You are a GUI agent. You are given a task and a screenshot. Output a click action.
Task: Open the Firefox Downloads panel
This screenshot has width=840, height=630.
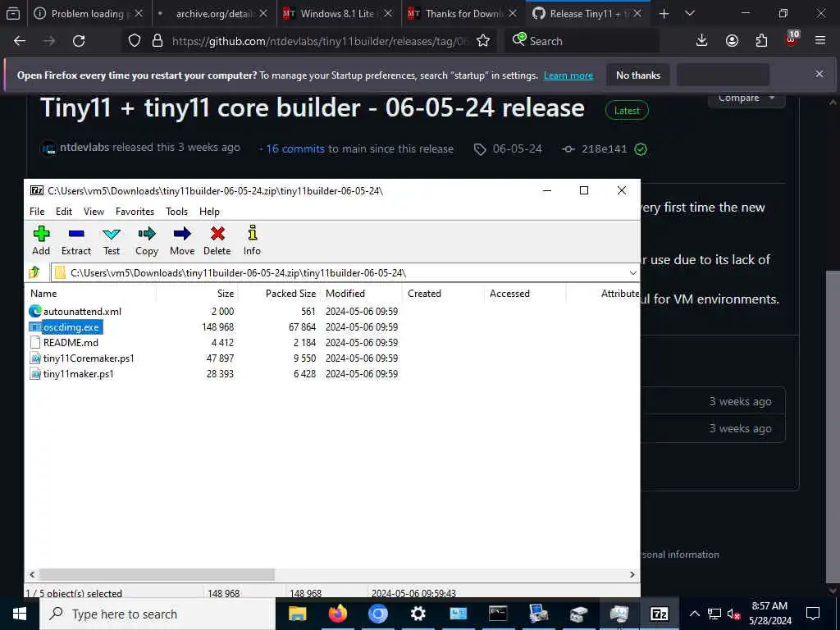click(701, 41)
